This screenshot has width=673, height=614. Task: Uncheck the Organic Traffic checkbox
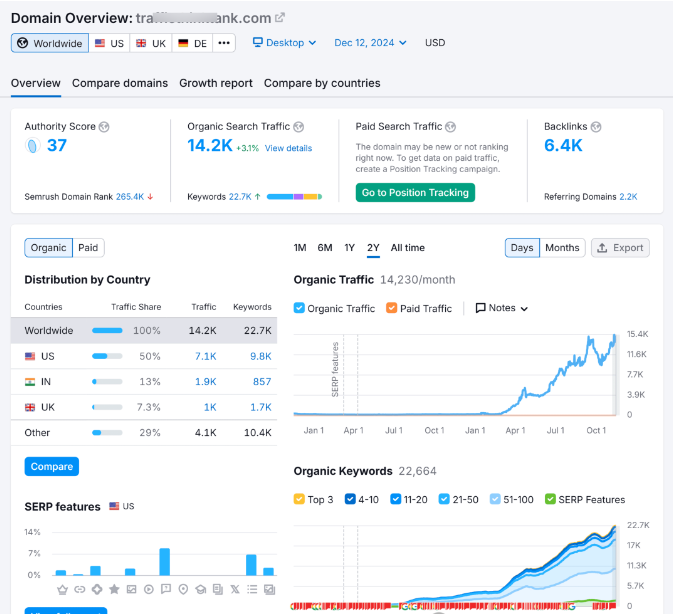(x=300, y=308)
